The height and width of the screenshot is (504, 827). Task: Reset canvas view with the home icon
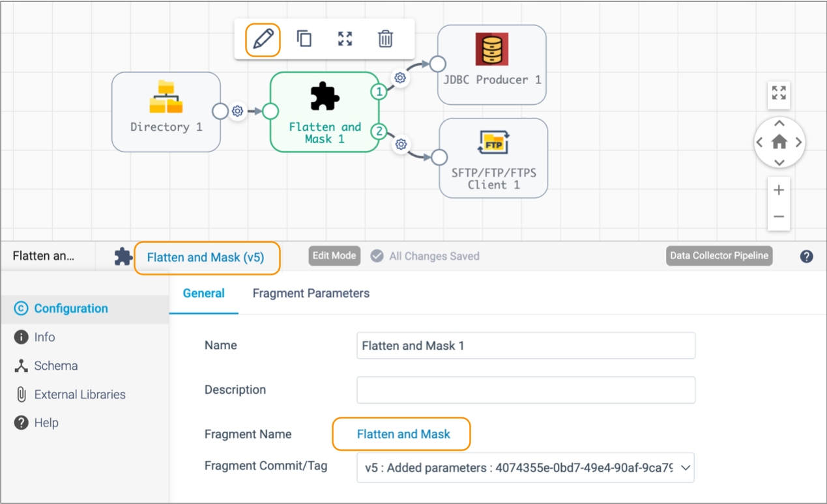779,142
